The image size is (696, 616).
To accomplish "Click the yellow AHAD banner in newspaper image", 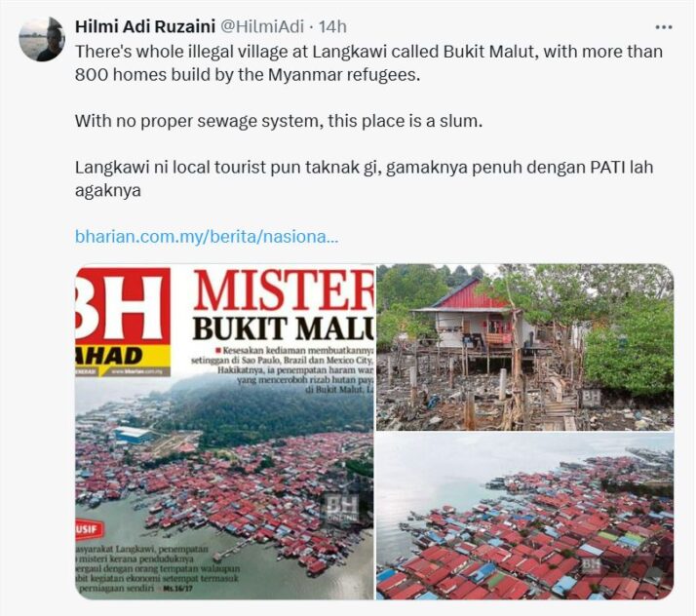I will point(122,356).
